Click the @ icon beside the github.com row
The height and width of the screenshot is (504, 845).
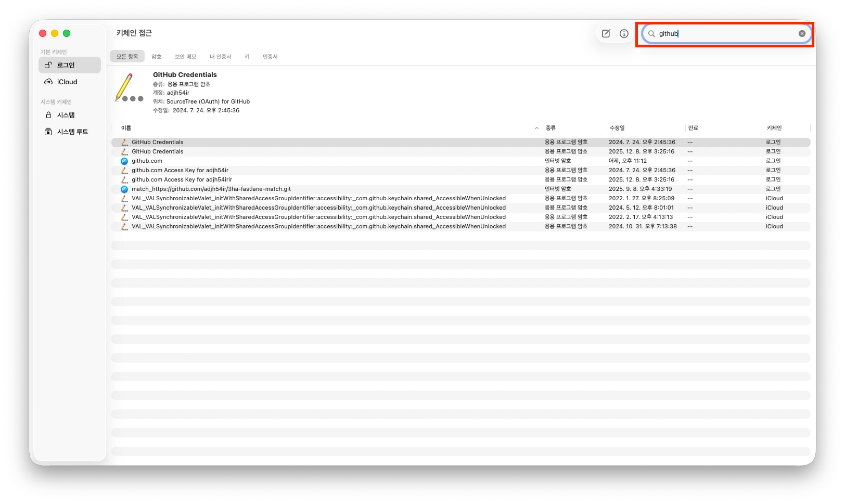tap(124, 161)
